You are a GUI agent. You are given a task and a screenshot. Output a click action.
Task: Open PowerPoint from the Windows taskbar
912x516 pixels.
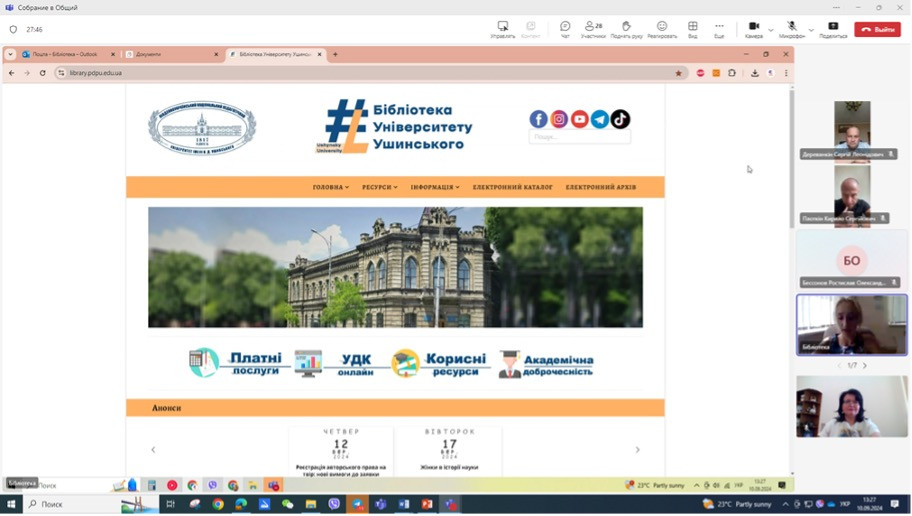tap(427, 504)
